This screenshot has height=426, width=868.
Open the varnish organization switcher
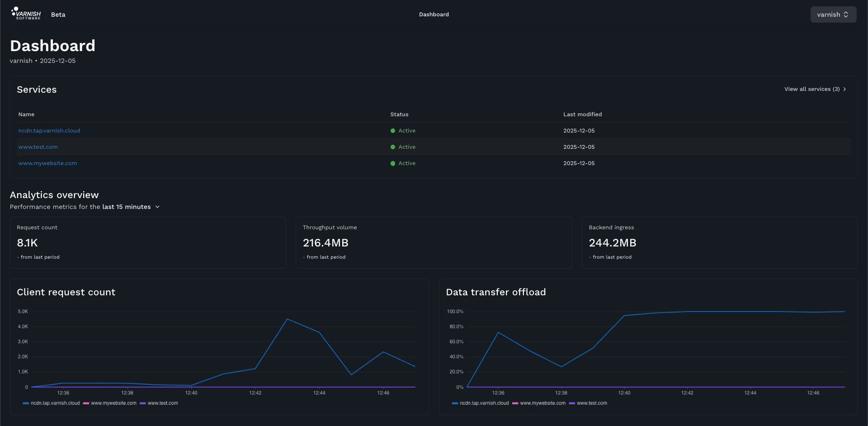pos(833,14)
